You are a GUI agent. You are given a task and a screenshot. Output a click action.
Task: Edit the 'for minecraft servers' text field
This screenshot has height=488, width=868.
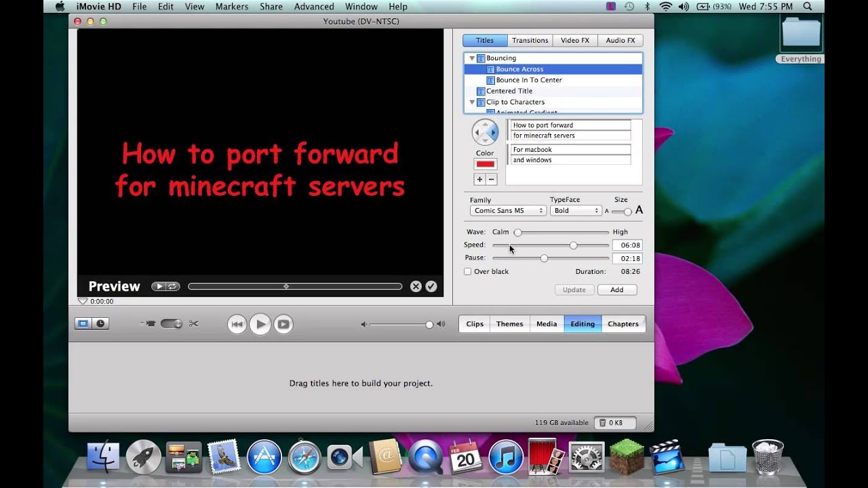click(570, 136)
